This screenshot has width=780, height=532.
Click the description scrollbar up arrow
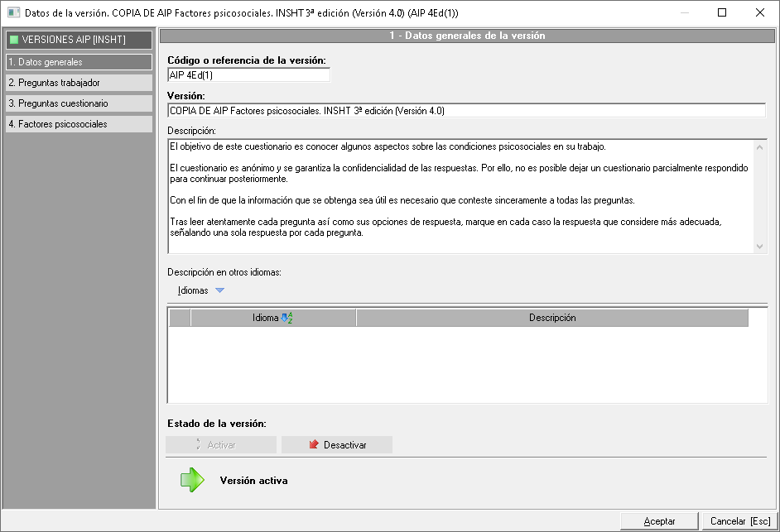759,147
